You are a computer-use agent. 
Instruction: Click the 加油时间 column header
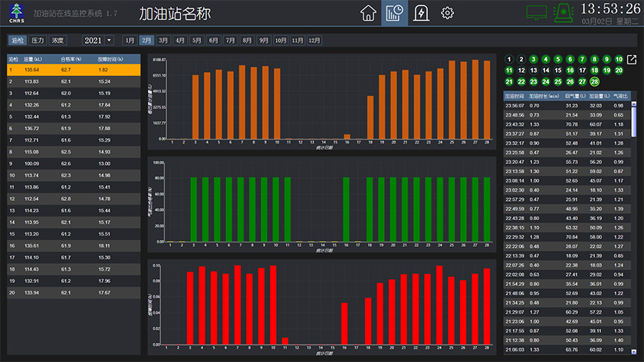click(x=514, y=95)
